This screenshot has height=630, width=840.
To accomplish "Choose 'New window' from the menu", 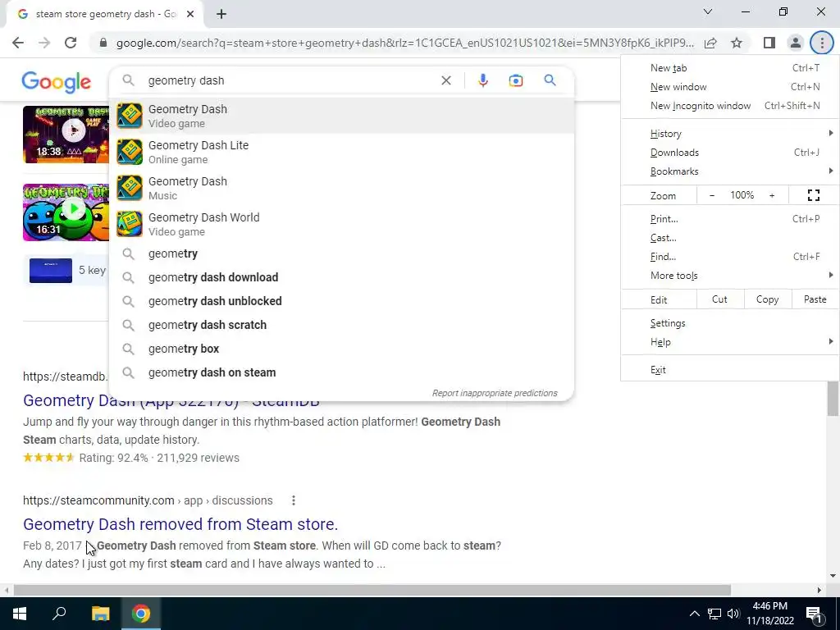I will point(730,87).
